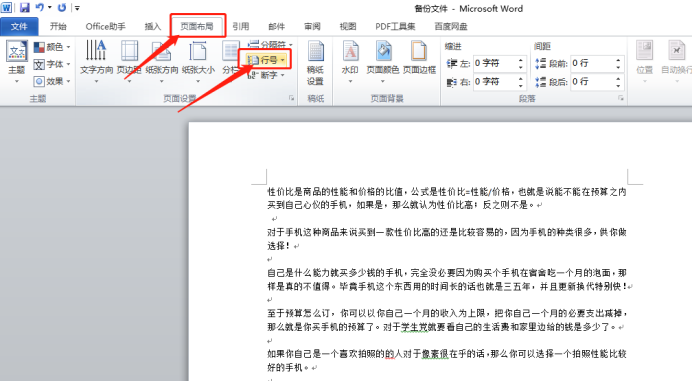Screen dimensions: 692x381
Task: Click the 段前 (Spacing Before) input field
Action: coord(591,63)
